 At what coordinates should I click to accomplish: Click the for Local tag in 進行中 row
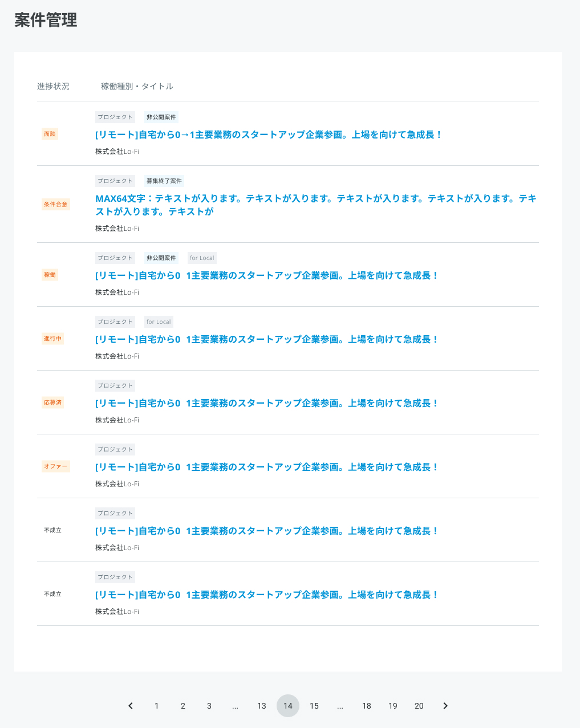point(159,322)
